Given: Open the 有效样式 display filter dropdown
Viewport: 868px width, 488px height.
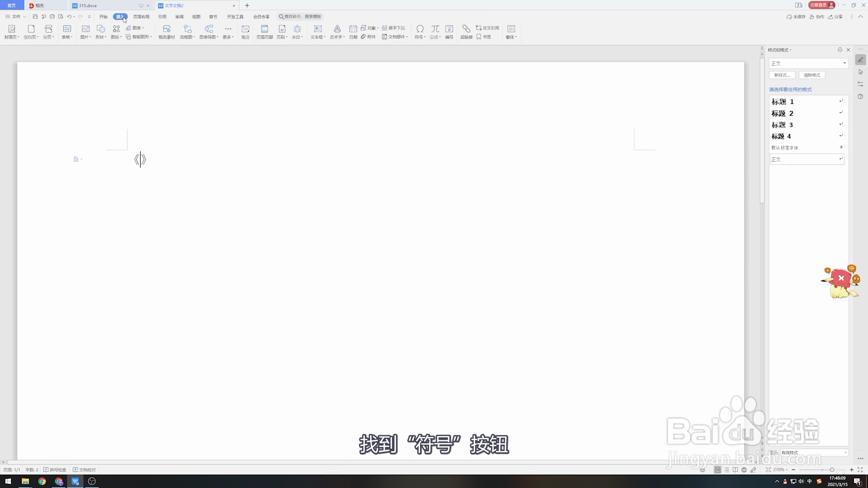Looking at the screenshot, I should click(845, 453).
